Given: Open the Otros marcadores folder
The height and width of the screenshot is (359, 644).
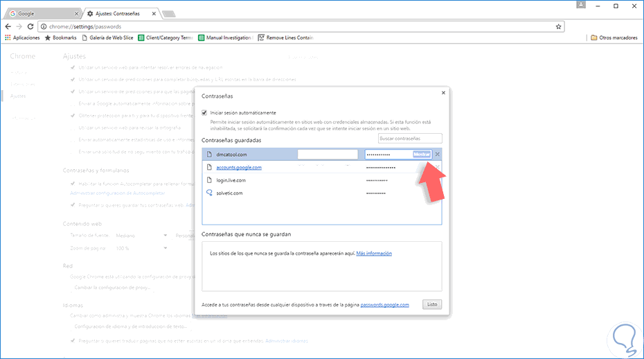Looking at the screenshot, I should click(x=614, y=37).
